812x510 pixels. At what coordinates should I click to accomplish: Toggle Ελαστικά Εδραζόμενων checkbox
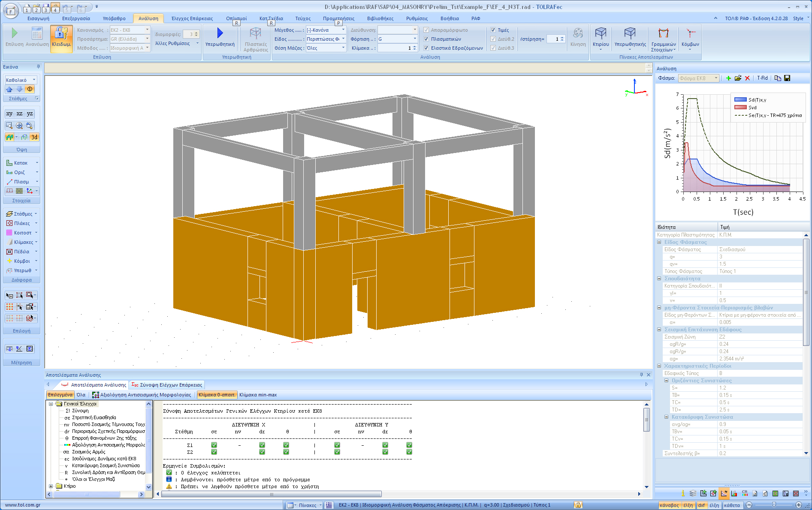(x=426, y=48)
